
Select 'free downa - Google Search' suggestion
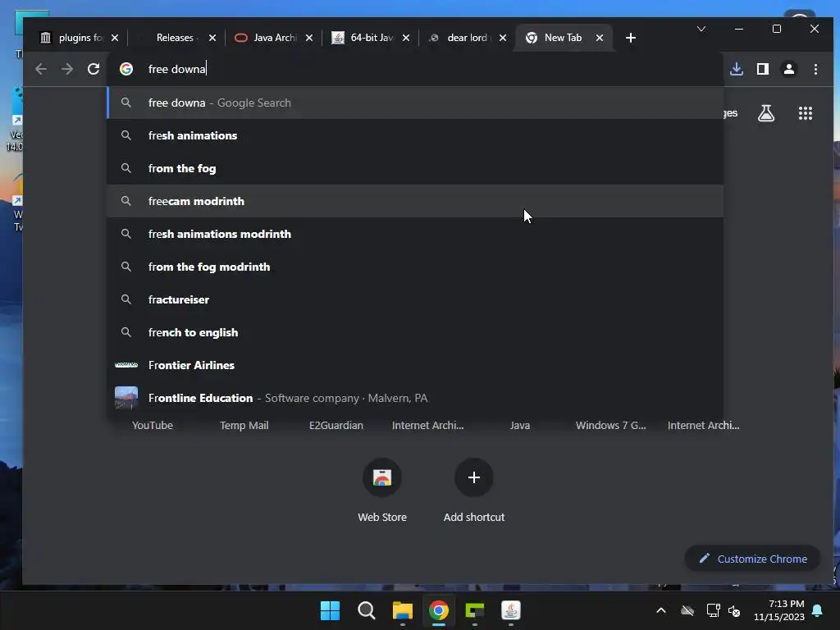point(415,103)
